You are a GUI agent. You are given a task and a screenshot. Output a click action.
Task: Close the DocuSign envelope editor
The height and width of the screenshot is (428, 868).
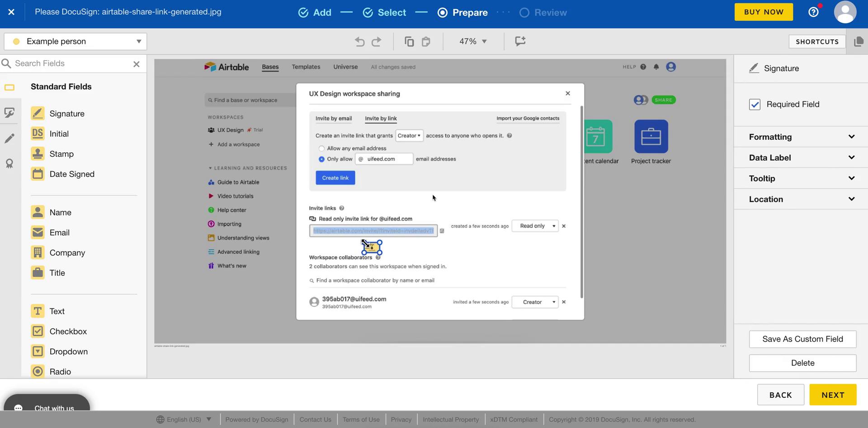pyautogui.click(x=11, y=12)
